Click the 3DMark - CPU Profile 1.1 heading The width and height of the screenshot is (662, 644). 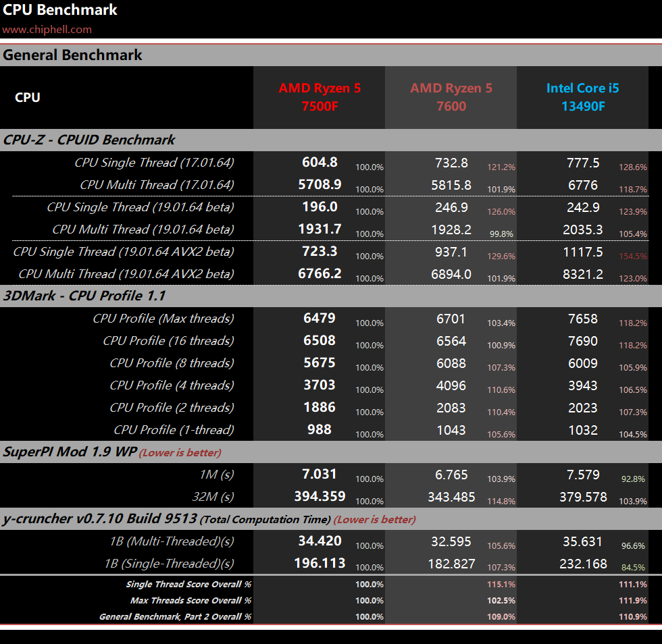pos(84,296)
